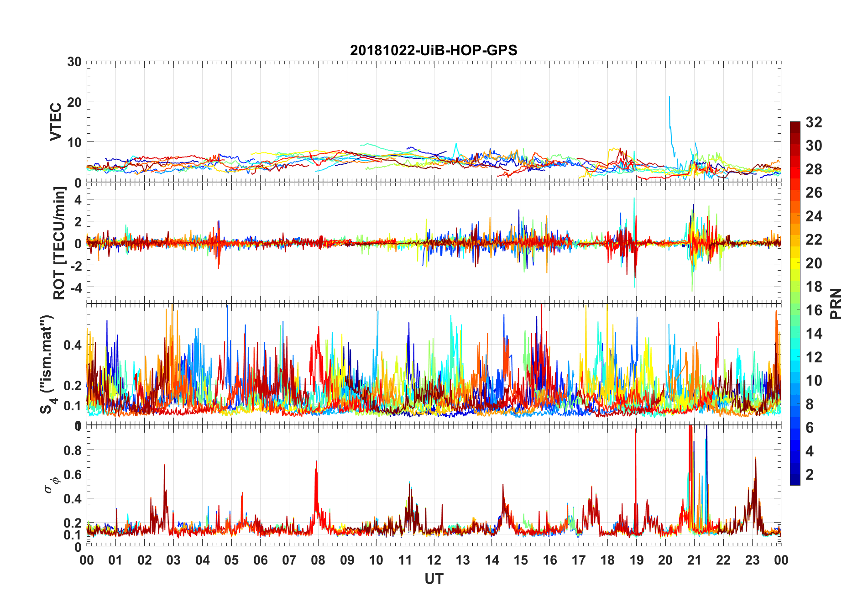Click the x-axis tick label 21
Viewport: 868px width, 607px height.
tap(694, 560)
